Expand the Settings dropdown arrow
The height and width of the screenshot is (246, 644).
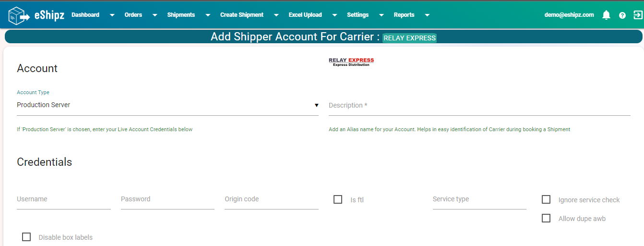pos(382,15)
